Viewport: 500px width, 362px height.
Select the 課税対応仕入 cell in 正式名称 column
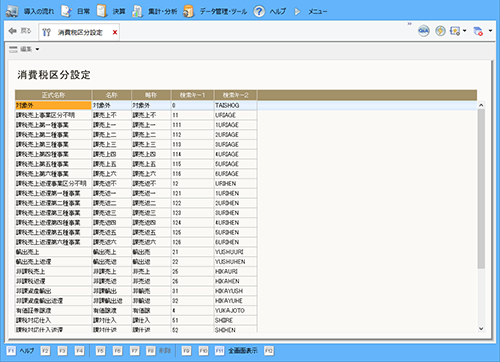pos(53,320)
